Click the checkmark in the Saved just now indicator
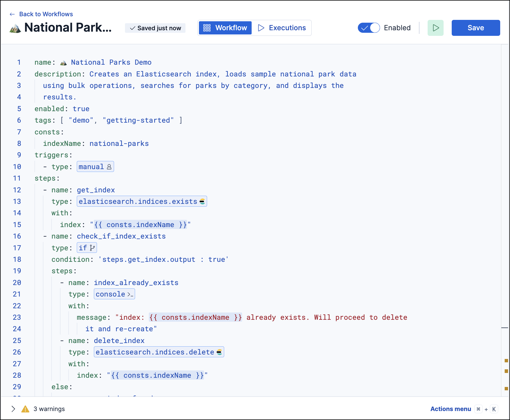Image resolution: width=510 pixels, height=420 pixels. 132,28
